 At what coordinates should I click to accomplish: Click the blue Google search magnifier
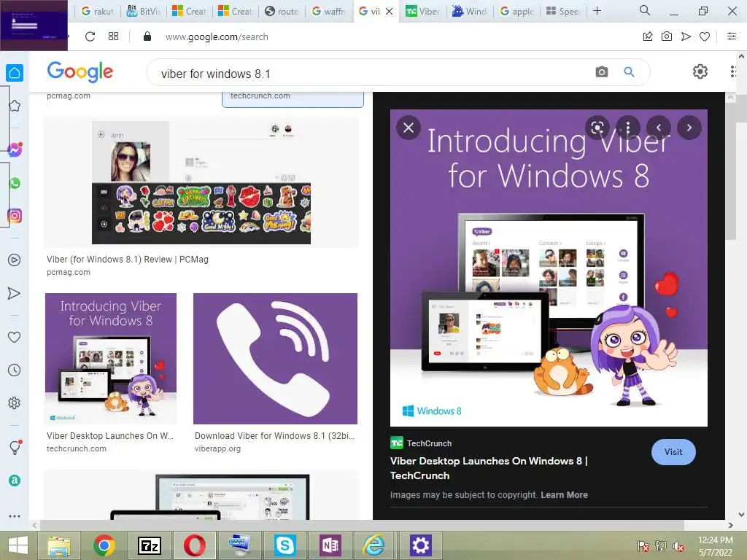click(x=630, y=72)
